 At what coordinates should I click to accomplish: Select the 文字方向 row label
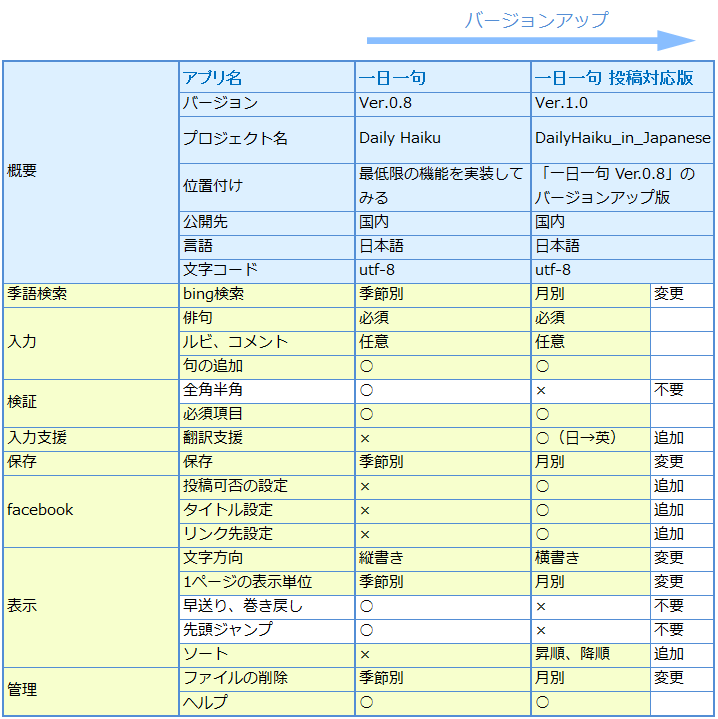pos(266,559)
